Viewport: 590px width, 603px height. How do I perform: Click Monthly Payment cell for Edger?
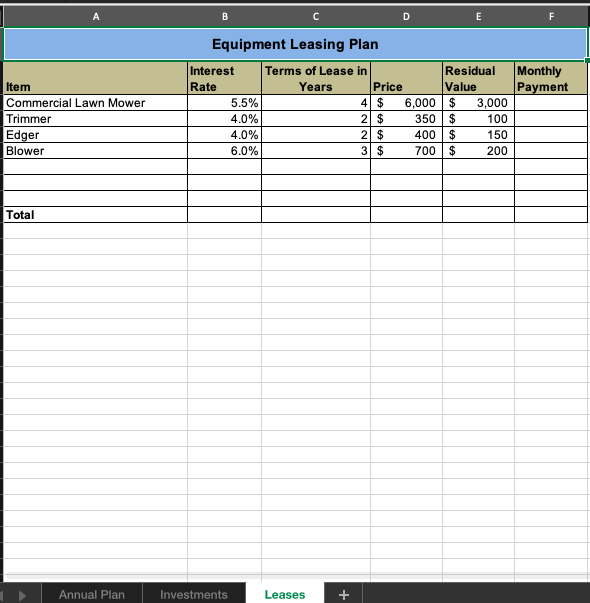[551, 135]
